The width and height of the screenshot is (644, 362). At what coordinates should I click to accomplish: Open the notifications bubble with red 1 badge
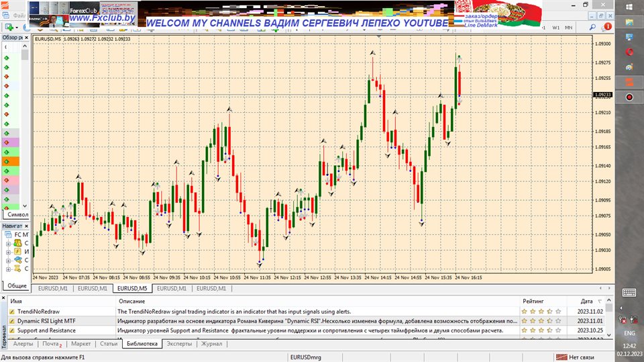[x=607, y=27]
